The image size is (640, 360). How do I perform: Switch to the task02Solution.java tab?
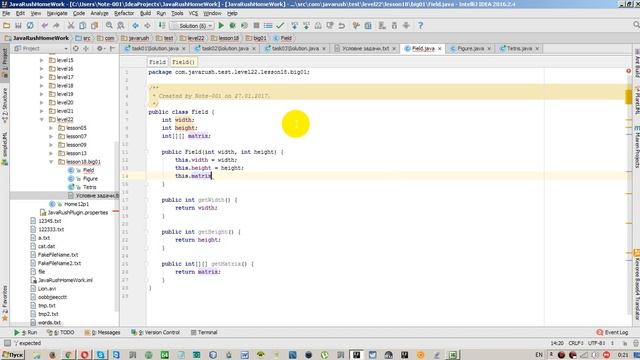tap(225, 48)
